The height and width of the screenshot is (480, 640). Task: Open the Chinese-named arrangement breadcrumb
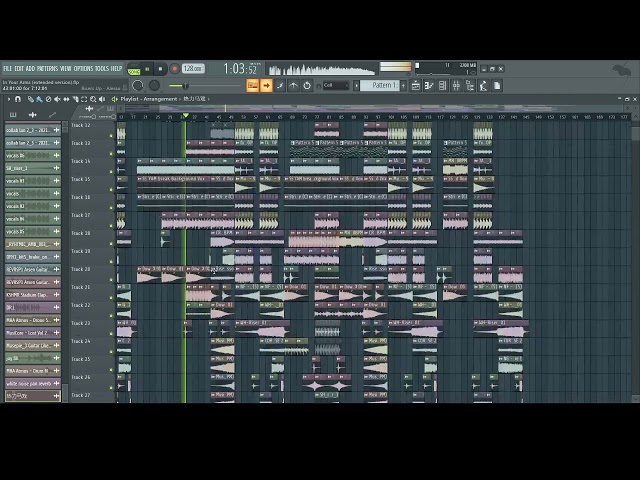[194, 99]
